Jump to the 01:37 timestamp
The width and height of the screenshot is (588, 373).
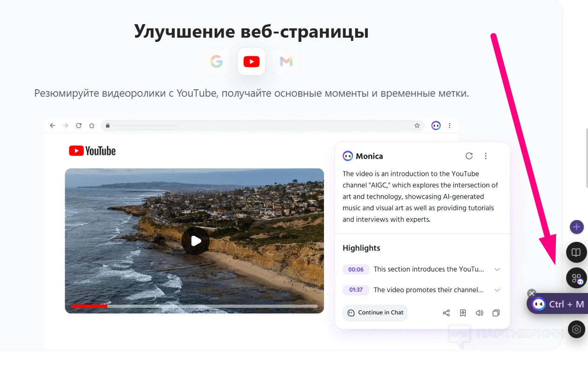pyautogui.click(x=356, y=290)
